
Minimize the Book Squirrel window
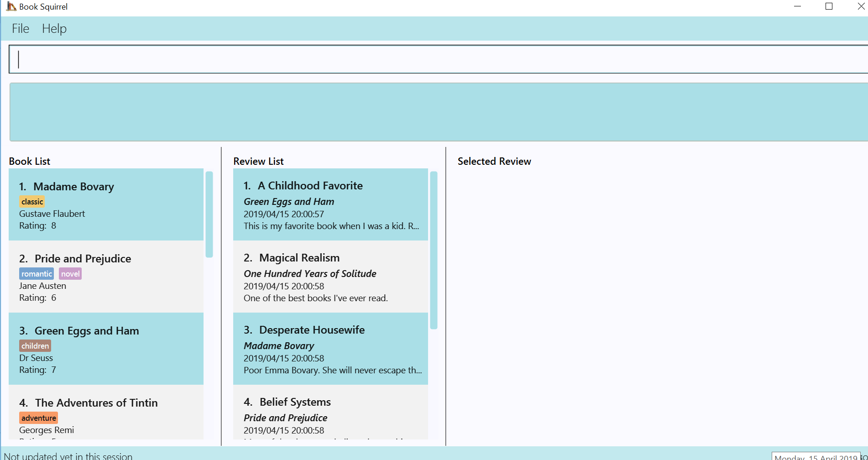click(x=798, y=6)
